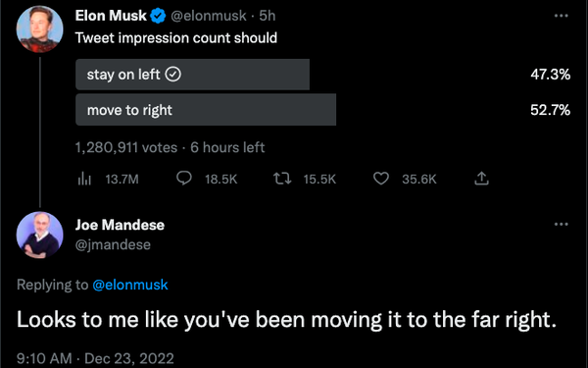Open the three-dot menu on Joe Mandese's reply
This screenshot has width=588, height=368.
[x=561, y=224]
